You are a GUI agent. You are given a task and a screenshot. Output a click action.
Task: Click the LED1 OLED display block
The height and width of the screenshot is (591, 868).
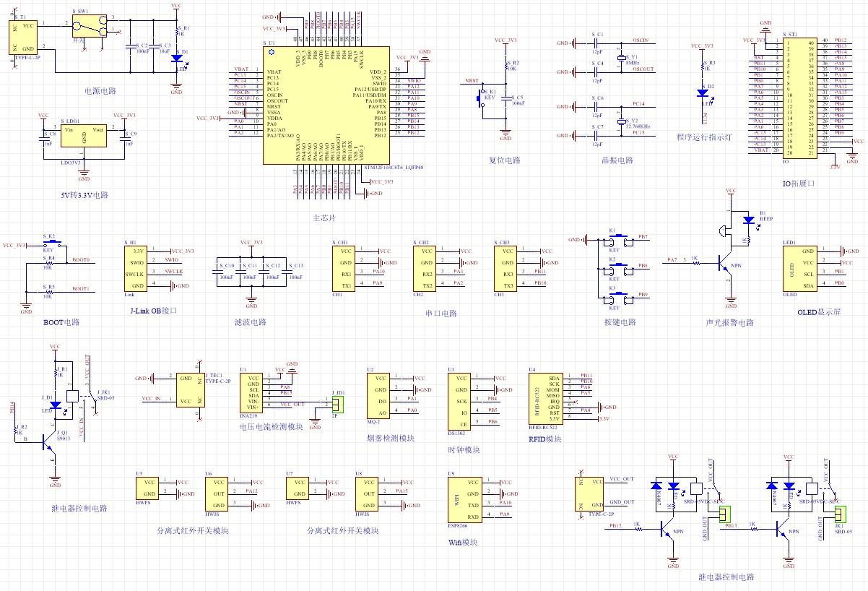click(799, 268)
